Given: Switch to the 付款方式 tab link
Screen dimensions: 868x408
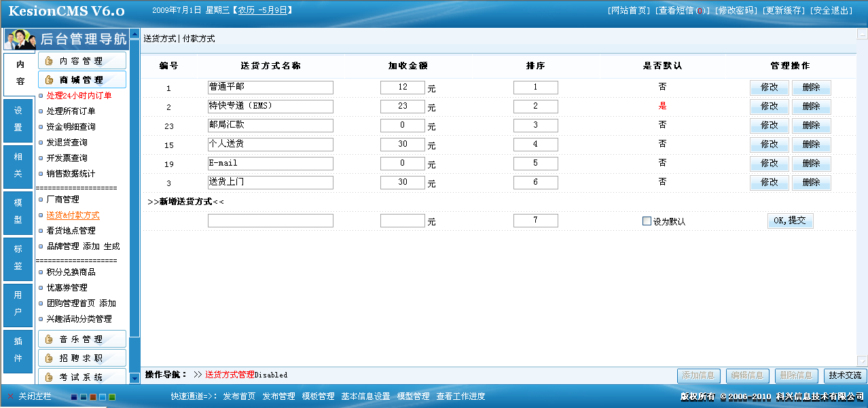Looking at the screenshot, I should (x=199, y=39).
